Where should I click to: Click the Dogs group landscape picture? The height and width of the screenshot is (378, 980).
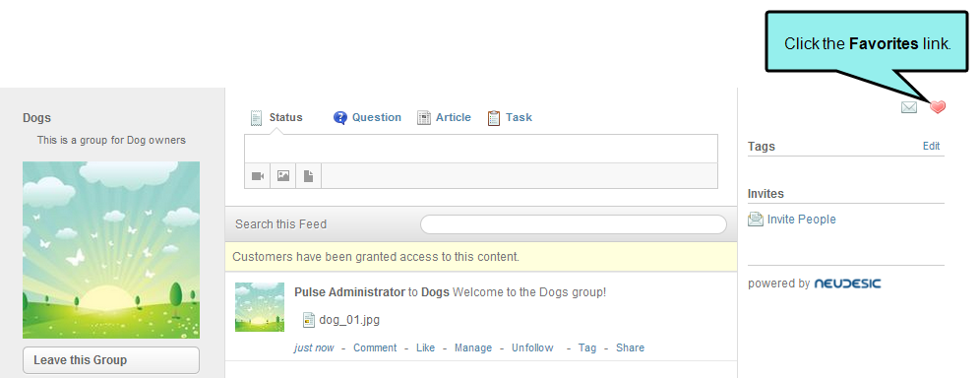coord(111,250)
